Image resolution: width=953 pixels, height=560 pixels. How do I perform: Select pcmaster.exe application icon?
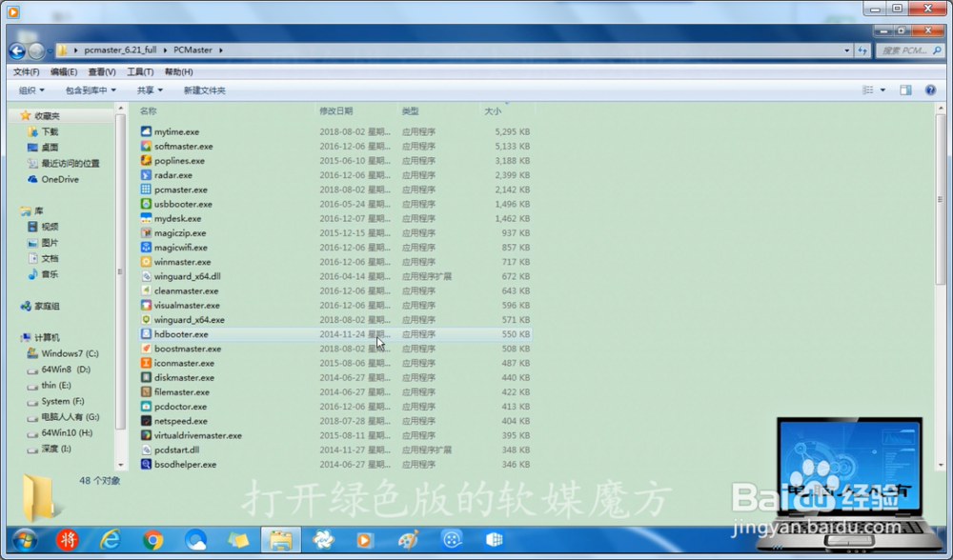coord(146,190)
